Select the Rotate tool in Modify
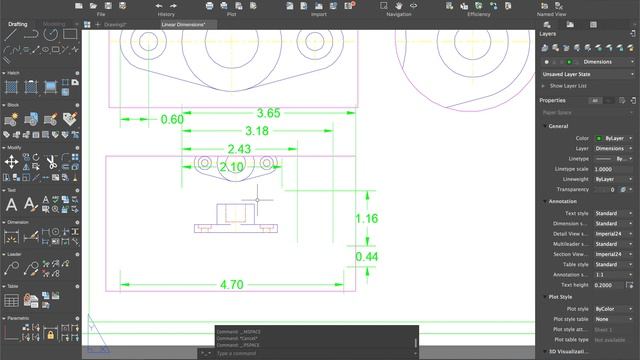Screen dimensions: 640x360 click(x=36, y=157)
